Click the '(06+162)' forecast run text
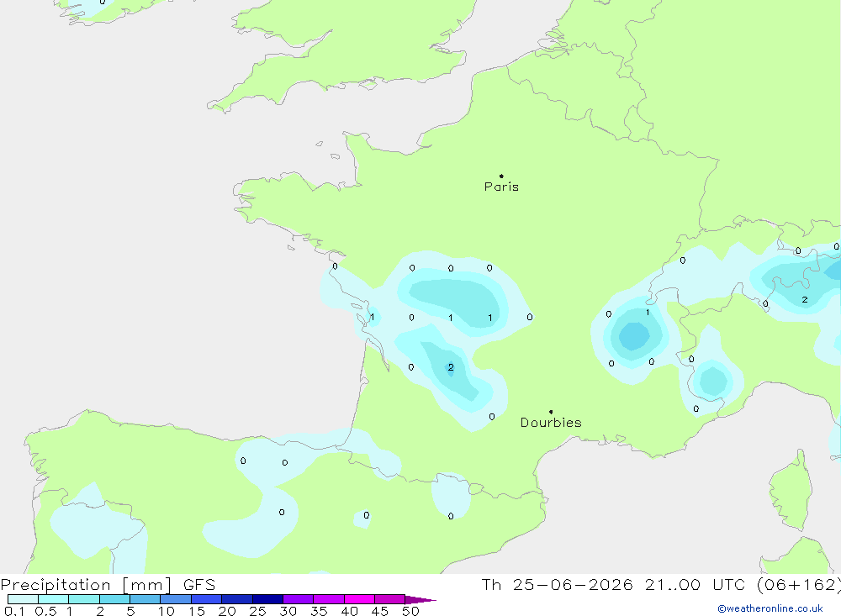 (798, 585)
